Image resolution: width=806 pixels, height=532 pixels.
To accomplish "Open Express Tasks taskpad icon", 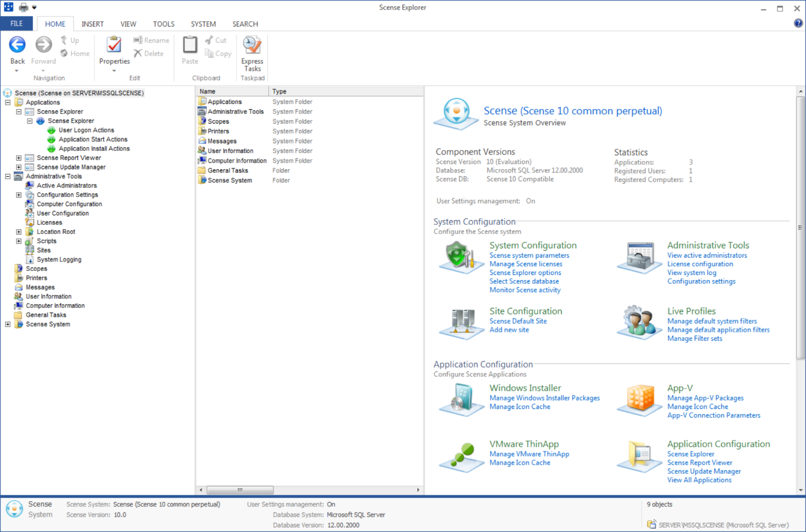I will tap(252, 45).
